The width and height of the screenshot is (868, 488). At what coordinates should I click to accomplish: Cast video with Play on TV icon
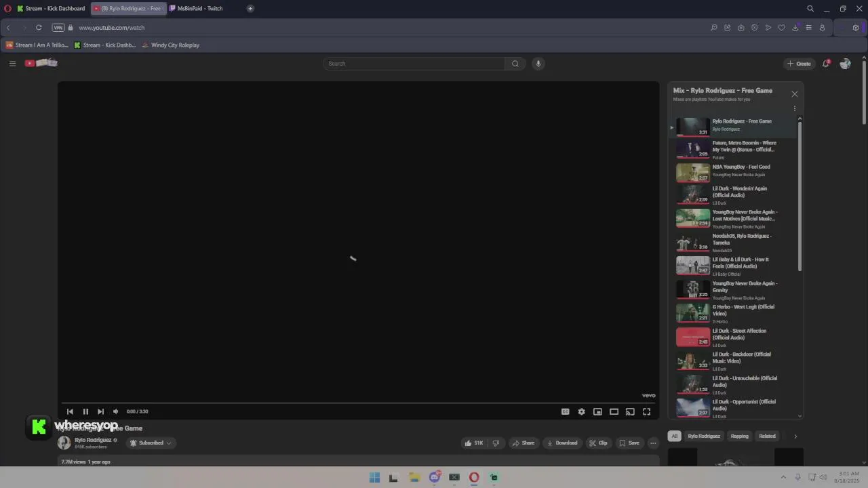point(630,411)
